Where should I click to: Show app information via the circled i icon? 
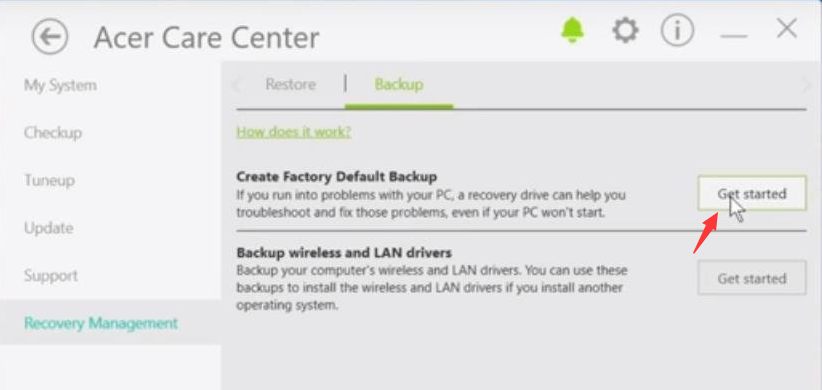tap(677, 31)
